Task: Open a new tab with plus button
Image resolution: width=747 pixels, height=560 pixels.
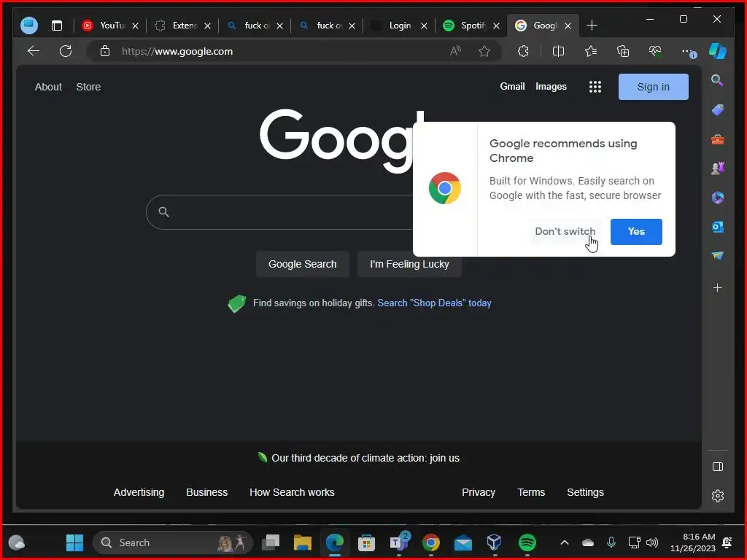Action: (592, 26)
